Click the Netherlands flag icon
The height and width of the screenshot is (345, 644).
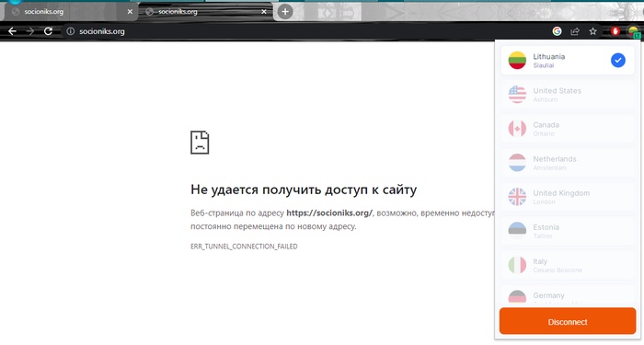click(x=517, y=163)
